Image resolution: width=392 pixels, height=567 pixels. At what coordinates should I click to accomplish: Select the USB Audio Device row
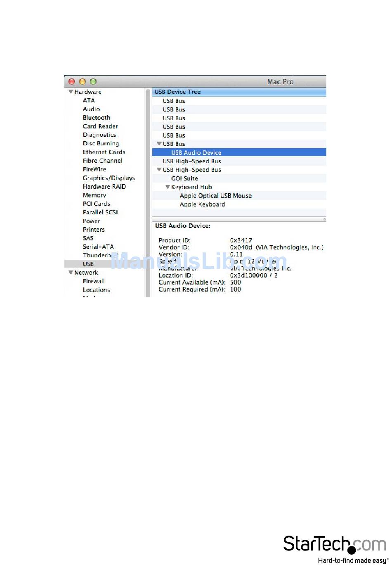[x=239, y=152]
